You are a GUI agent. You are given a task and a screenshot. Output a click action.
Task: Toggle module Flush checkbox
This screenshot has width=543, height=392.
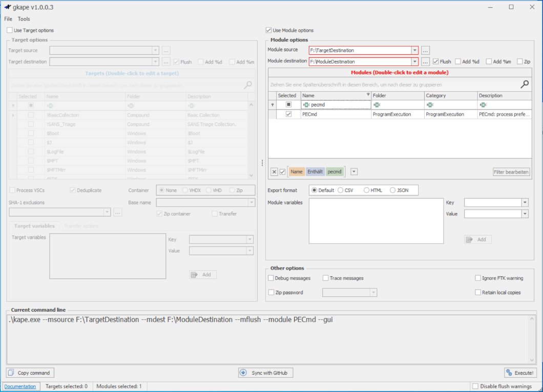coord(435,61)
